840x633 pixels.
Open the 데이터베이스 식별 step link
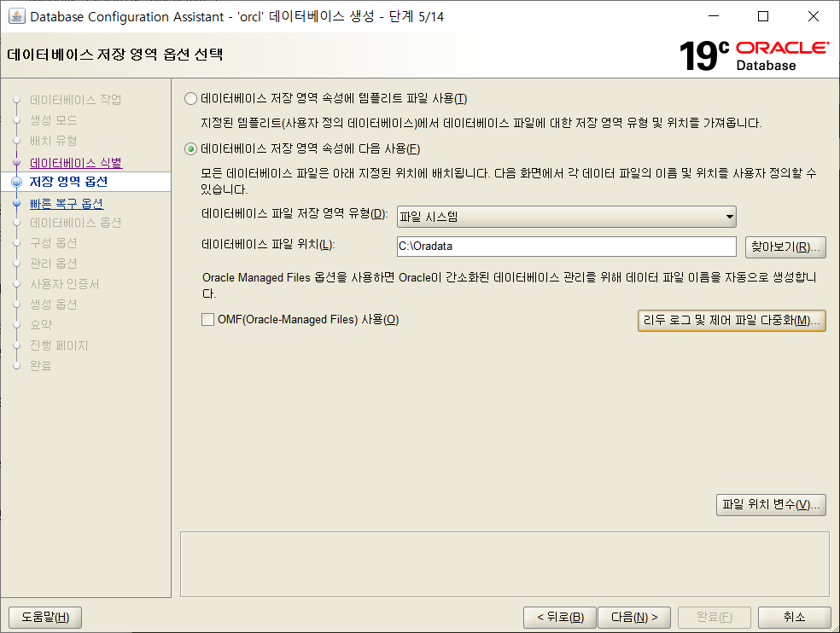click(76, 163)
